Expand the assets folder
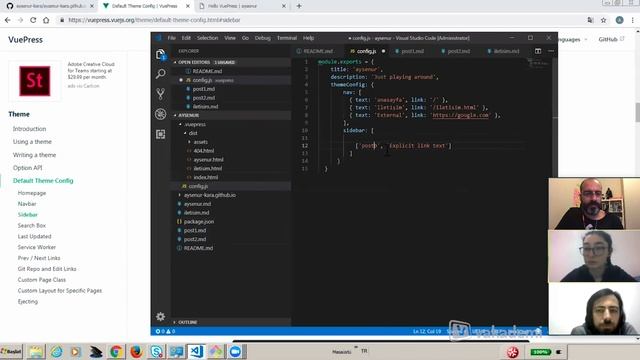The width and height of the screenshot is (640, 360). (200, 142)
